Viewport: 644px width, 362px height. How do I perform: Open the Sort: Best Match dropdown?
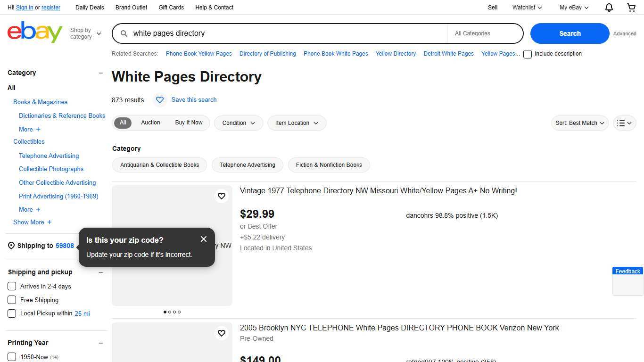tap(579, 123)
